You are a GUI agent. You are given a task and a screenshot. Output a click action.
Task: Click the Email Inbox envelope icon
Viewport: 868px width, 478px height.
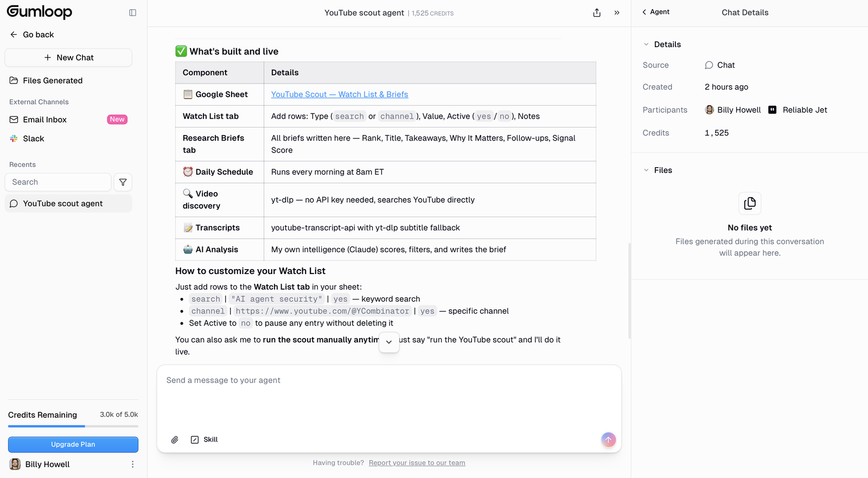click(14, 119)
